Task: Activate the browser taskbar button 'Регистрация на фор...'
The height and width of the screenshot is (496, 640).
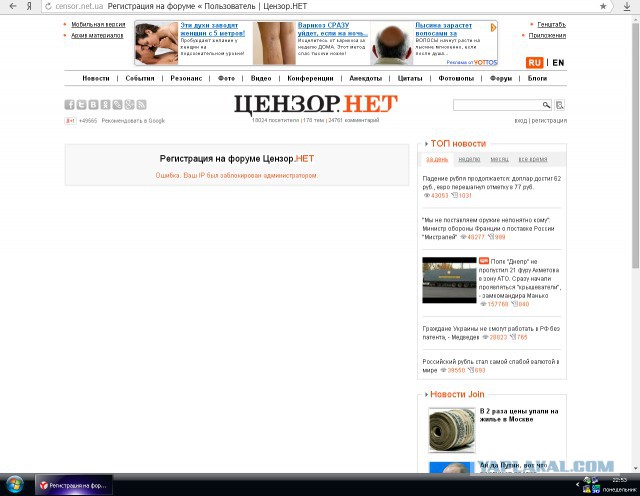Action: [73, 485]
